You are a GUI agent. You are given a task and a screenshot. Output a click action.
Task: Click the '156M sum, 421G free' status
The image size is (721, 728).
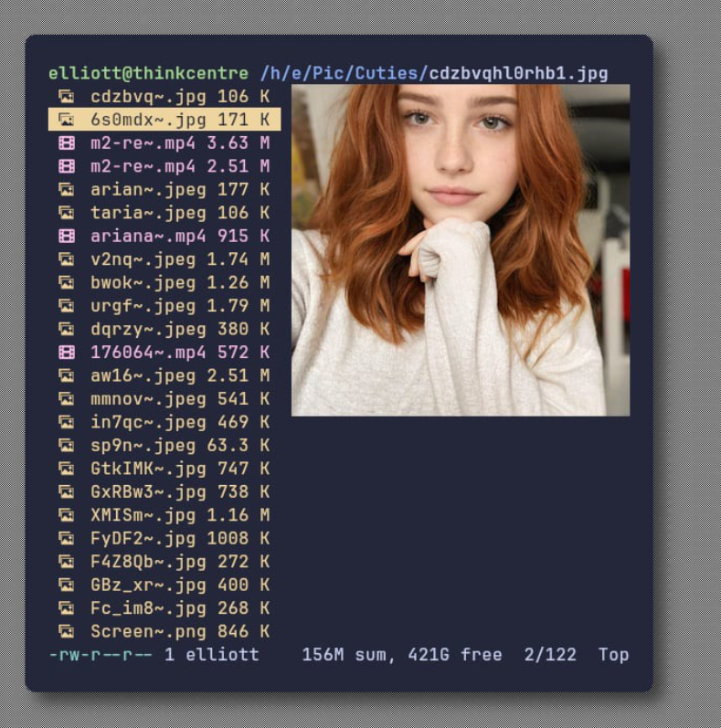[402, 655]
